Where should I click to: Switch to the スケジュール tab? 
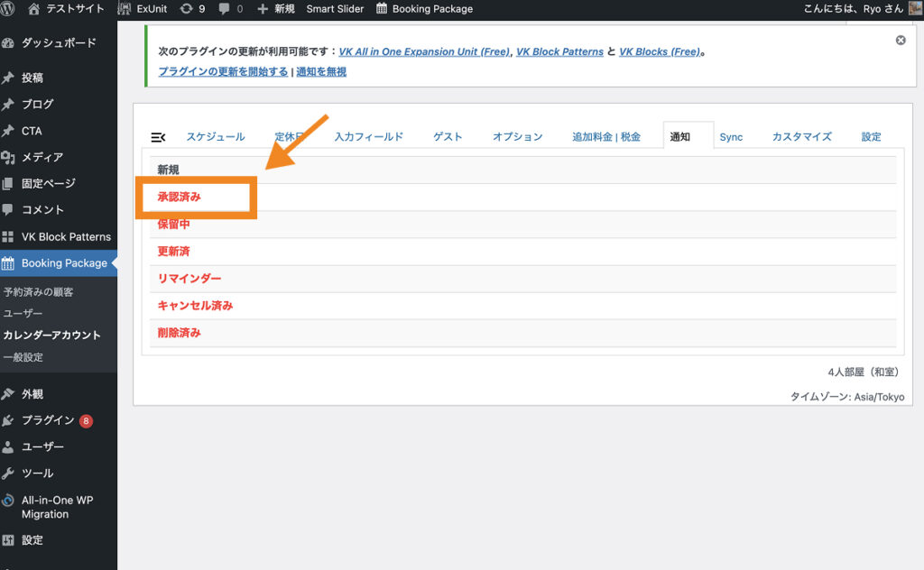[215, 137]
